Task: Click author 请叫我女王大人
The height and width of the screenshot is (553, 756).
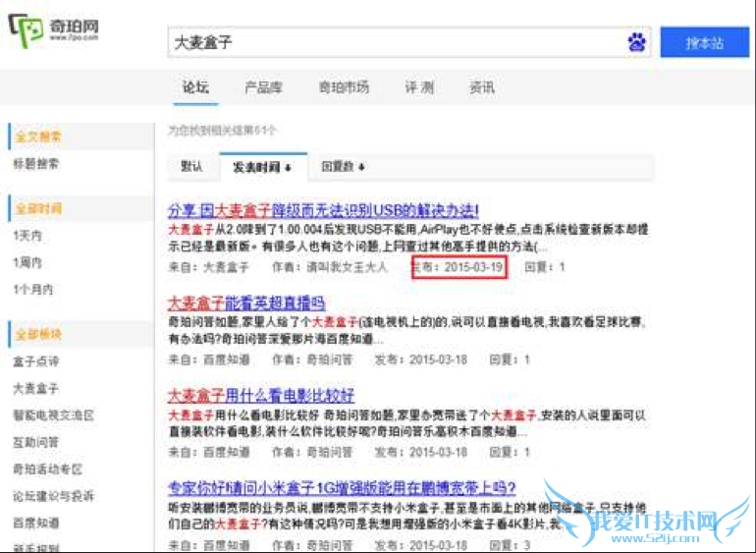Action: (348, 267)
